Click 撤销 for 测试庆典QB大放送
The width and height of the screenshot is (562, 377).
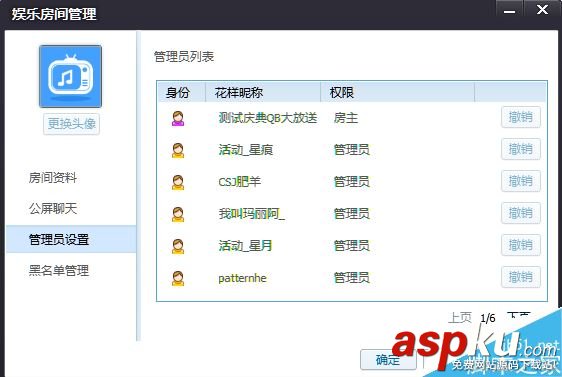521,117
